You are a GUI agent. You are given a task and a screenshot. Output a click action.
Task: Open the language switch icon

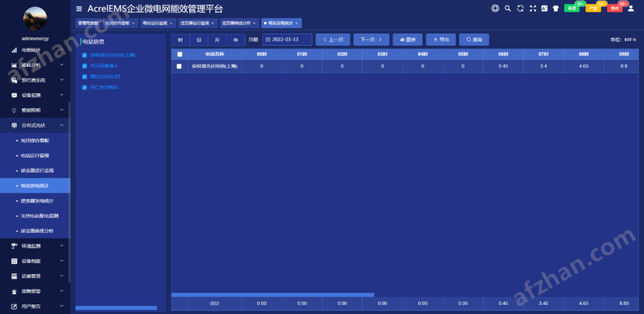544,8
